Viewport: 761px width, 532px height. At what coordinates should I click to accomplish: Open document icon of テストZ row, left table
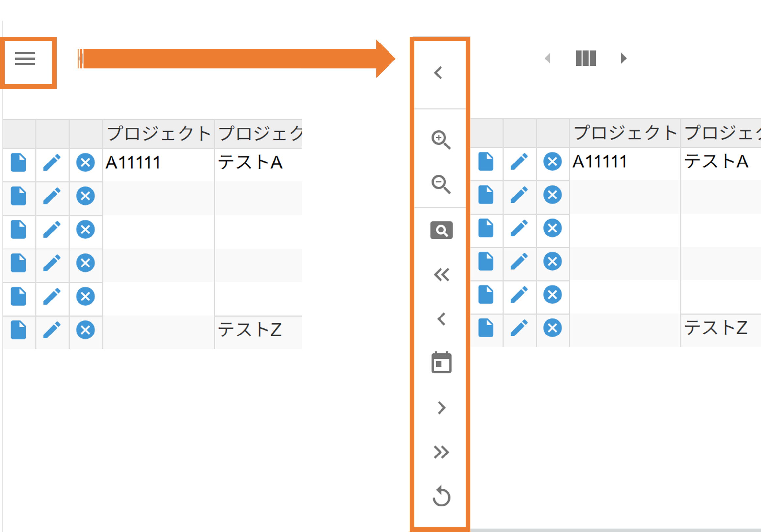19,330
